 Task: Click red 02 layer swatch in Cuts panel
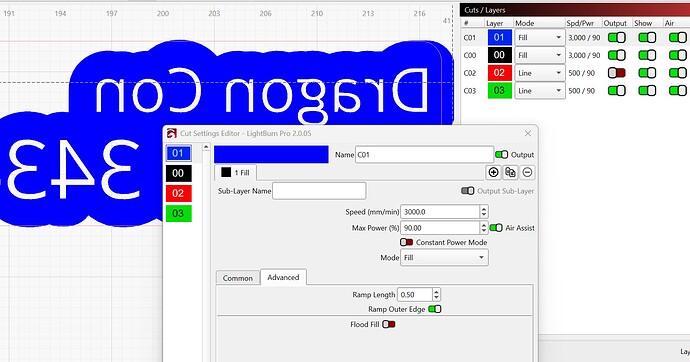click(499, 73)
